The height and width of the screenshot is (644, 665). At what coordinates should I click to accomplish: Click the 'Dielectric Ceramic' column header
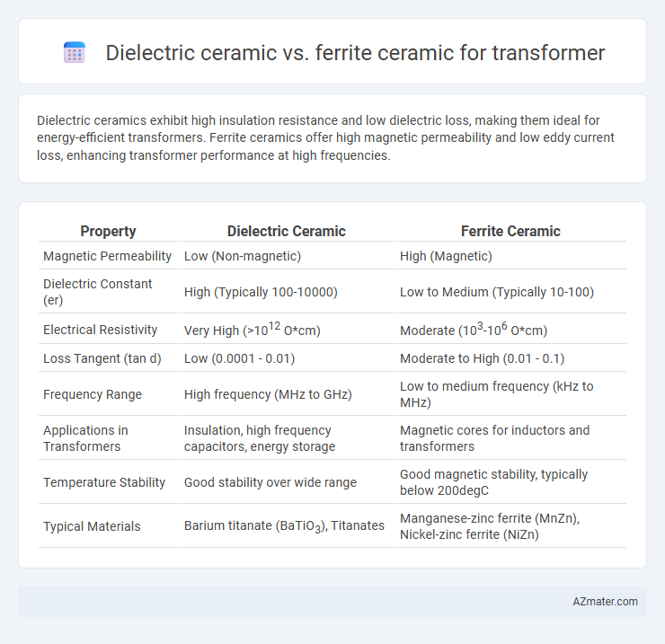point(287,231)
